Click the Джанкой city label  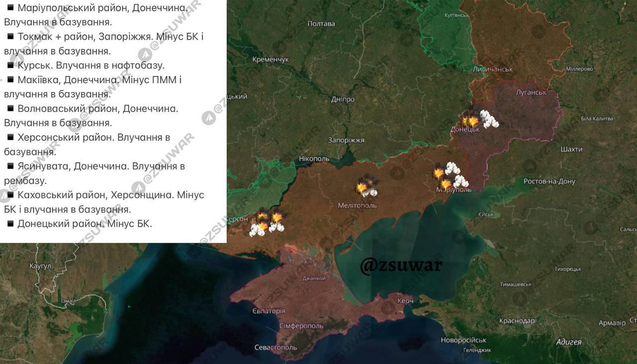coord(314,278)
